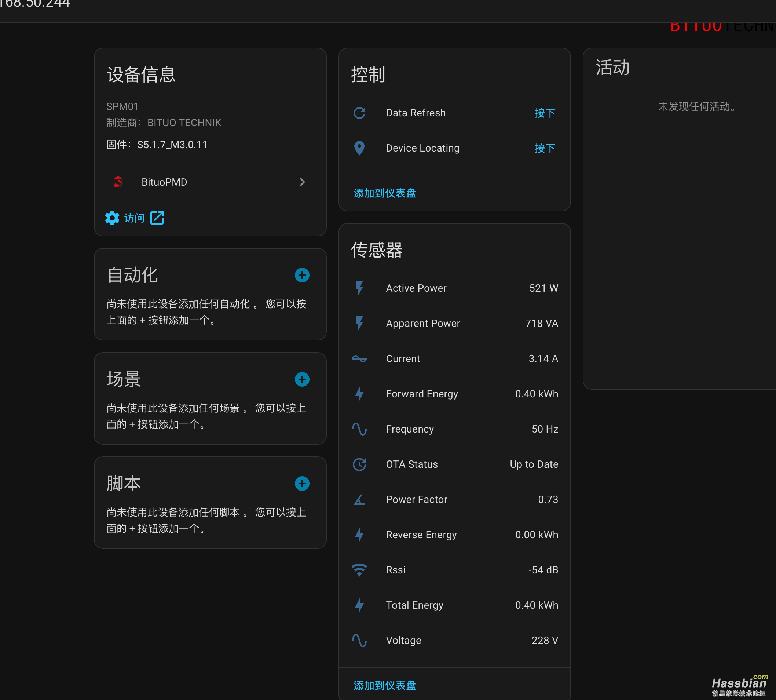Add a new script with plus button
The image size is (776, 700).
pyautogui.click(x=302, y=484)
